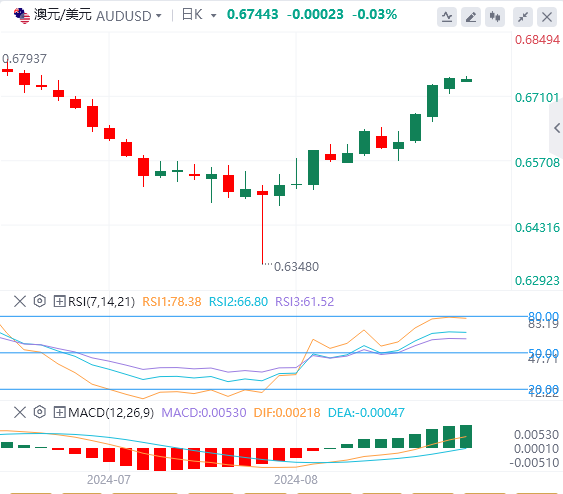The width and height of the screenshot is (563, 494).
Task: Click the 澳元/美元 AUDUSD symbol name
Action: (x=93, y=15)
